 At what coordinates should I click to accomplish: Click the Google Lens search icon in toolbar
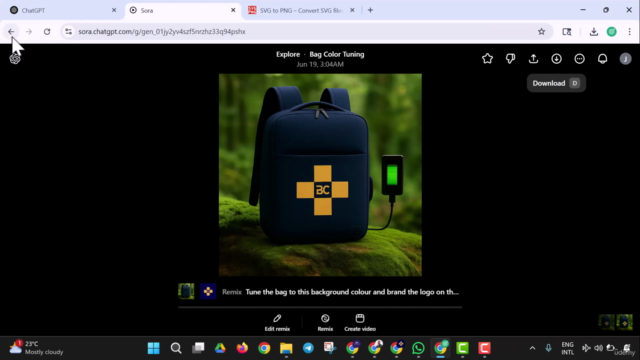pos(567,31)
